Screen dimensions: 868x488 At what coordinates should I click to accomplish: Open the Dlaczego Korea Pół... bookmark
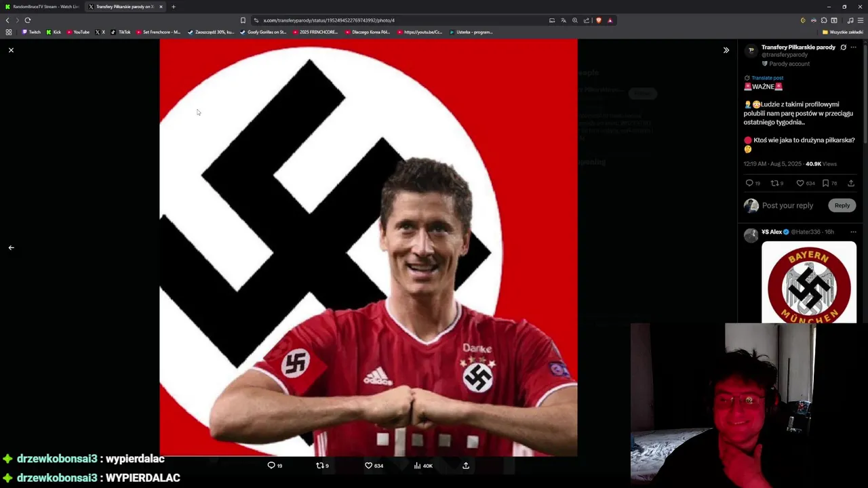coord(368,32)
